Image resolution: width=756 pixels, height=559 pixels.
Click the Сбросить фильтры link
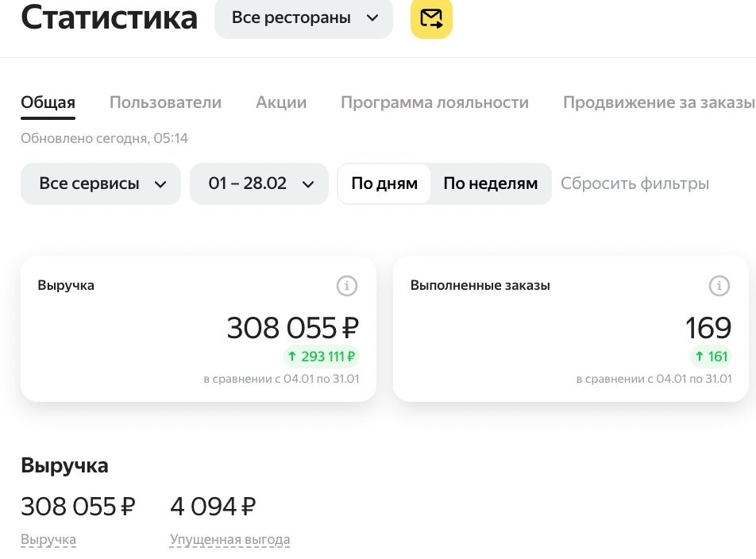(x=634, y=183)
